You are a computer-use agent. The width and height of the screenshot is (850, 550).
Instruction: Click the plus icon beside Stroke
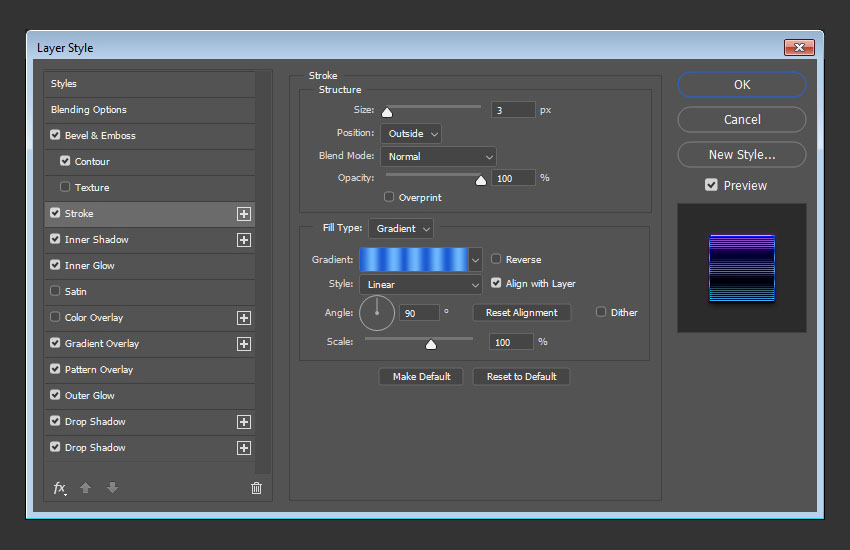click(x=243, y=214)
